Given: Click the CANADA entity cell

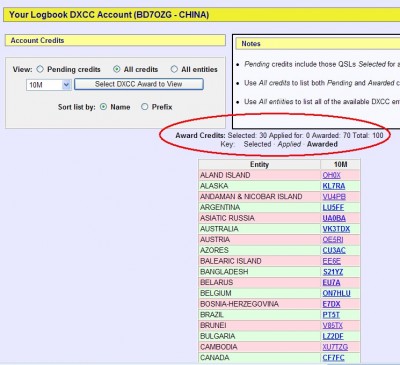Looking at the screenshot, I should point(259,358).
